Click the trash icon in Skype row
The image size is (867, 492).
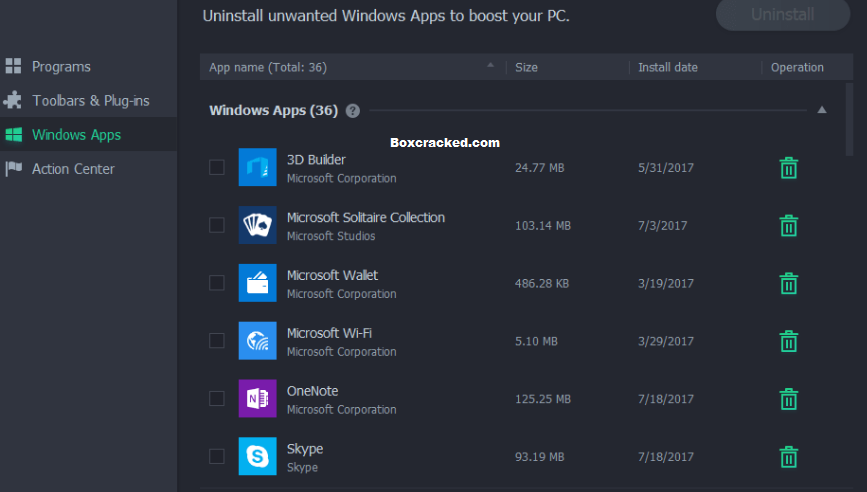click(x=788, y=457)
